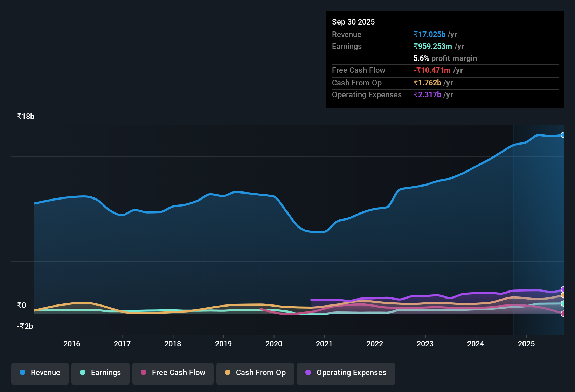
Task: Click the pink Free Cash Flow dot icon
Action: [x=143, y=373]
